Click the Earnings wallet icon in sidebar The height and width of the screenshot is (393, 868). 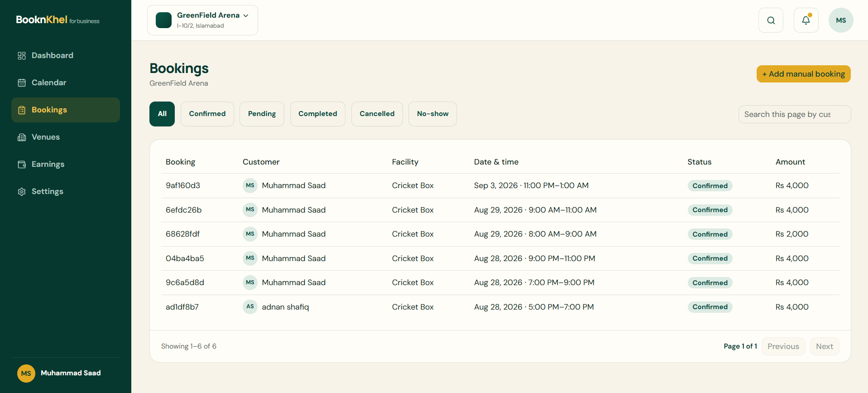[22, 165]
